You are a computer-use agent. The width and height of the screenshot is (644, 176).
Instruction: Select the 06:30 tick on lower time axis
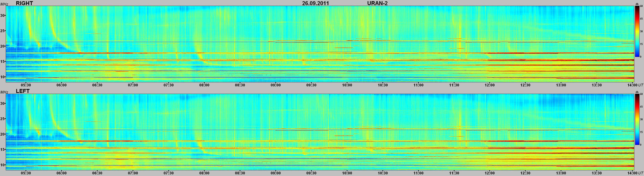(x=97, y=173)
